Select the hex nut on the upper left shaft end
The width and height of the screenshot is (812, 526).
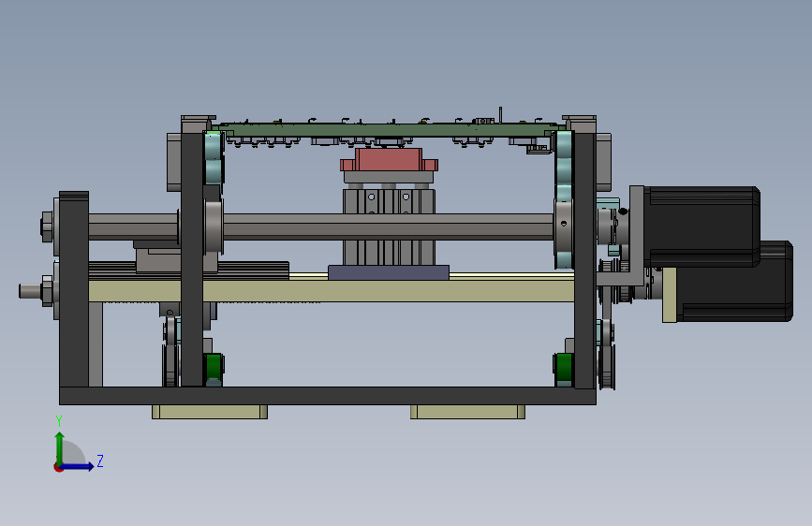coord(47,226)
